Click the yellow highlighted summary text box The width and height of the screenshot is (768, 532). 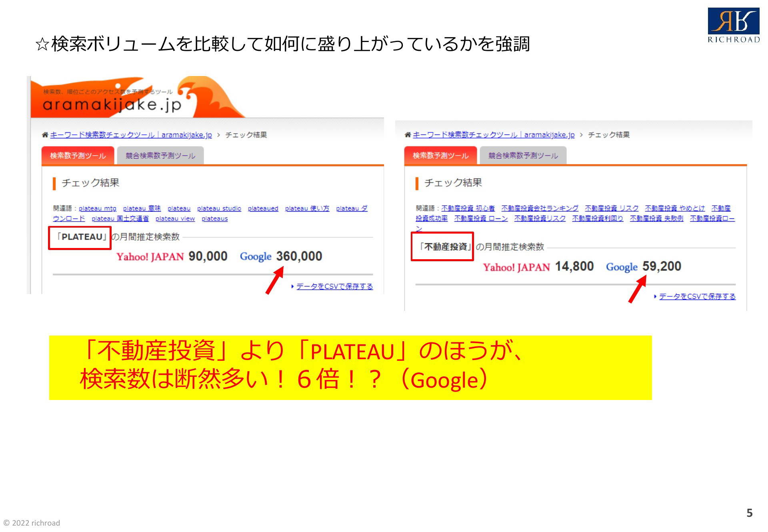[350, 368]
